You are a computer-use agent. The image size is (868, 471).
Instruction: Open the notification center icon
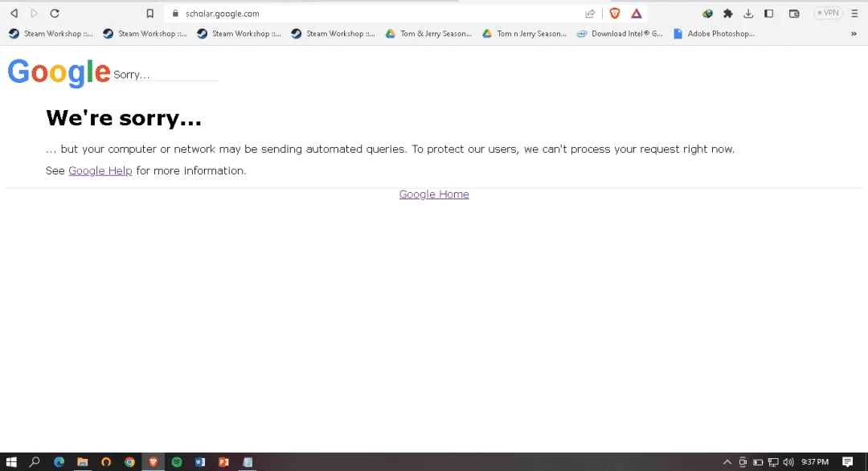848,462
